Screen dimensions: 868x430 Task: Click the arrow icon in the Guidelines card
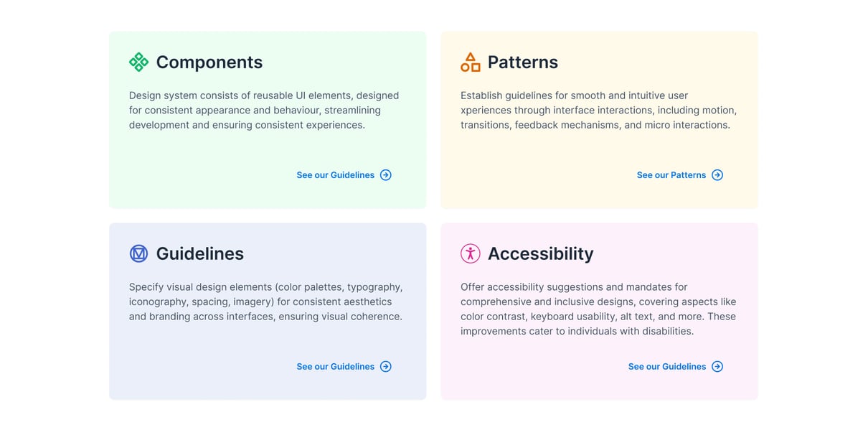(386, 366)
